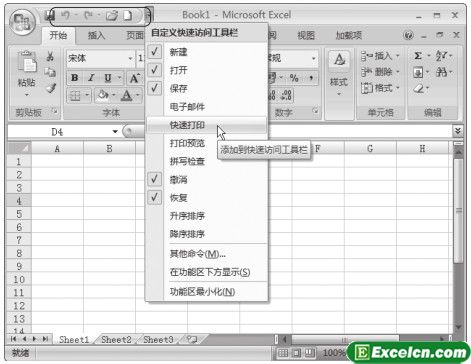Expand the number format dropdown
Image resolution: width=471 pixels, height=364 pixels.
pyautogui.click(x=313, y=58)
